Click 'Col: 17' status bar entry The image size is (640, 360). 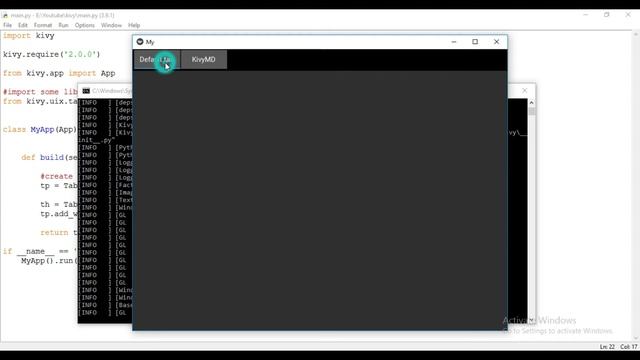629,347
